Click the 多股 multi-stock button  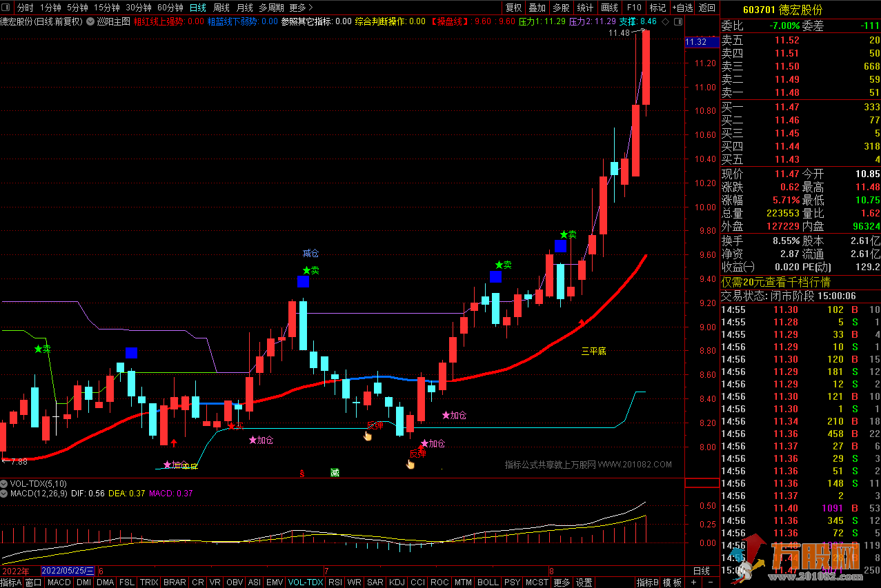560,8
